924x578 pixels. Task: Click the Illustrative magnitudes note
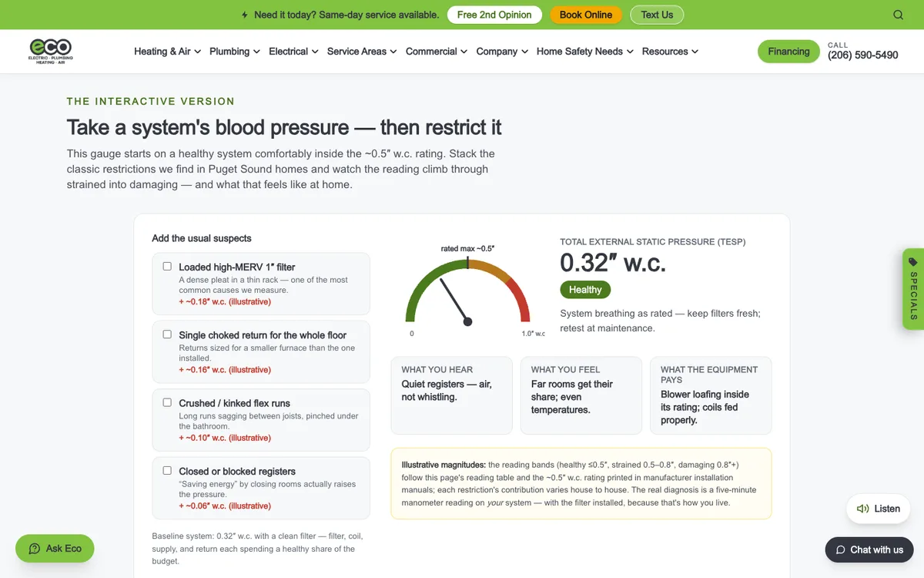[581, 483]
